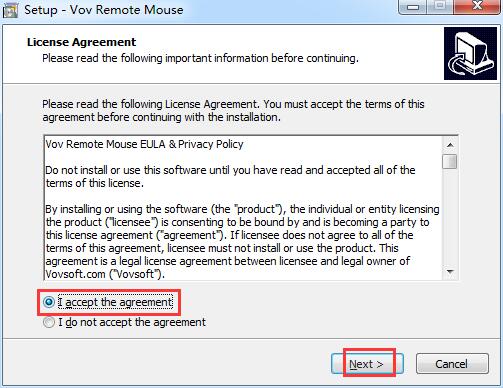Click the license scrollbar up arrow

[450, 145]
